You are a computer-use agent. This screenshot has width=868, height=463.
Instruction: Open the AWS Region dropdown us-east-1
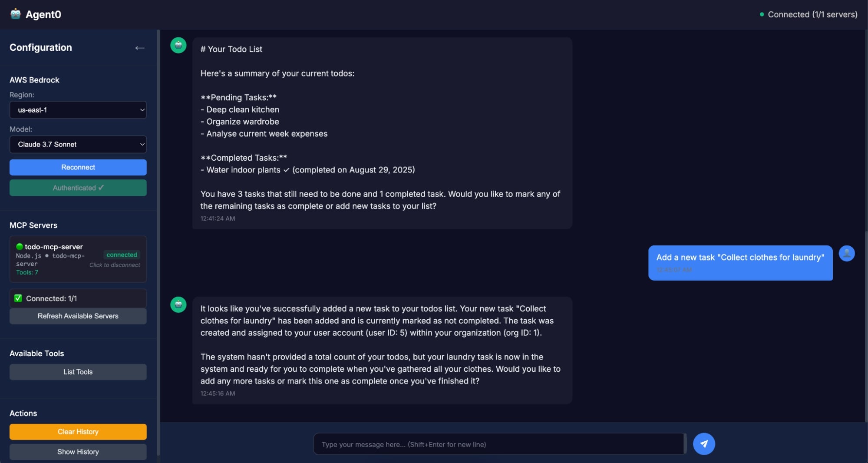click(78, 110)
